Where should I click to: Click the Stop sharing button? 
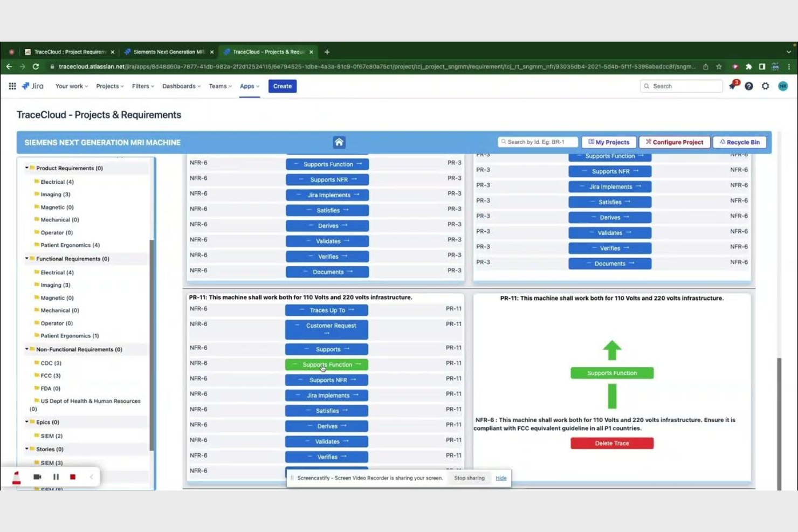click(469, 478)
